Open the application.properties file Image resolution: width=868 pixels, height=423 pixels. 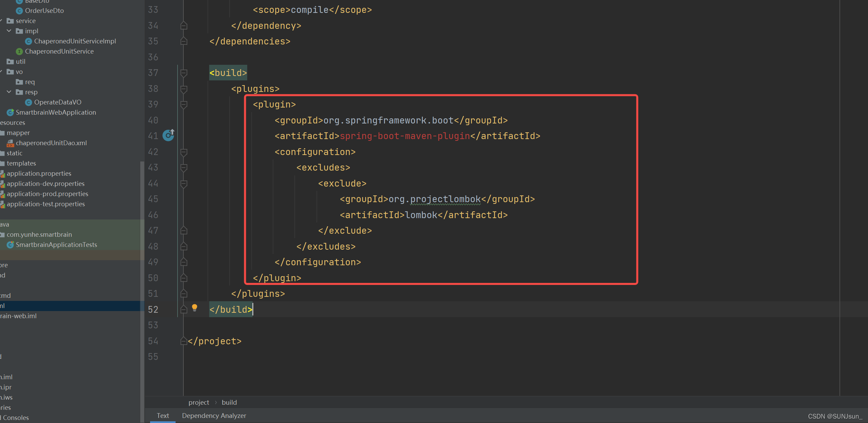point(39,173)
